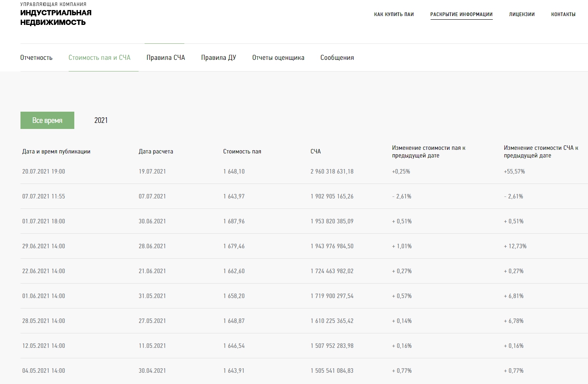Click the Стоимость пая column header
The image size is (588, 384).
point(242,152)
